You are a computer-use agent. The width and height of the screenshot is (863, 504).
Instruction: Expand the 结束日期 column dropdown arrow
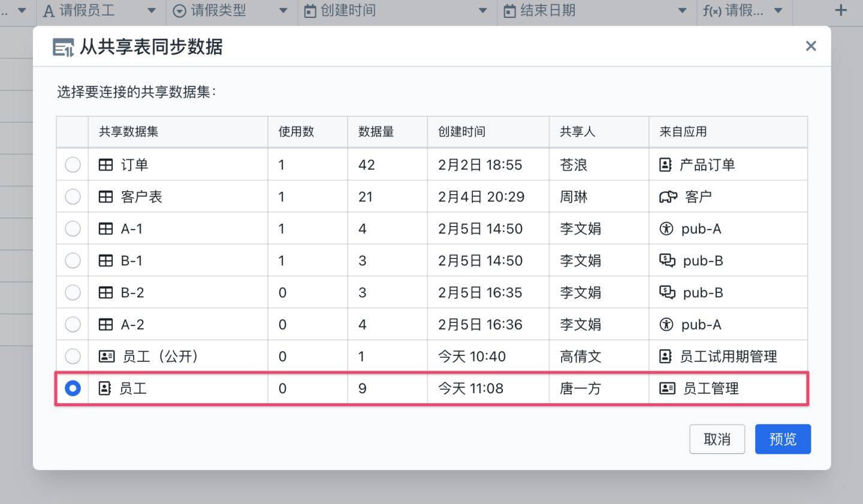point(682,10)
